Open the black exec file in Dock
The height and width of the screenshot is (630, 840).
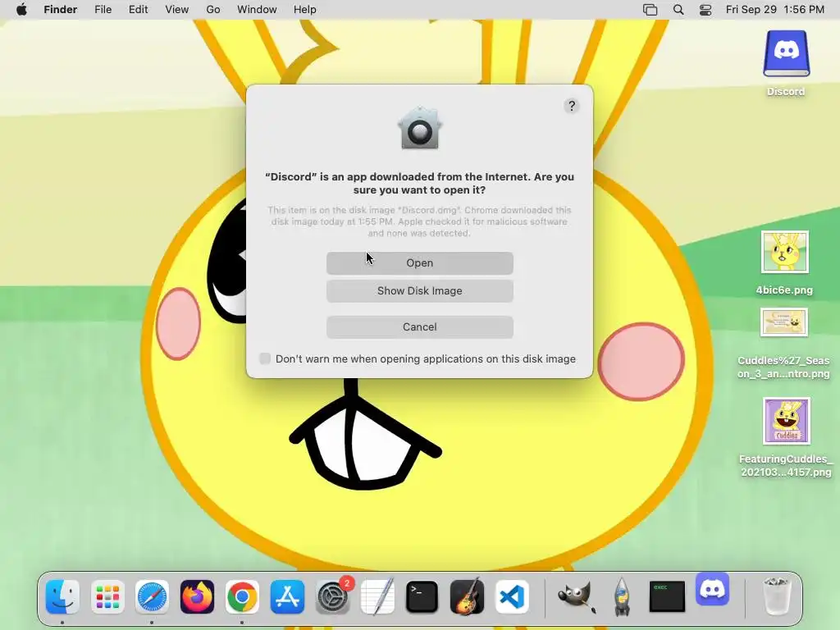pyautogui.click(x=667, y=596)
